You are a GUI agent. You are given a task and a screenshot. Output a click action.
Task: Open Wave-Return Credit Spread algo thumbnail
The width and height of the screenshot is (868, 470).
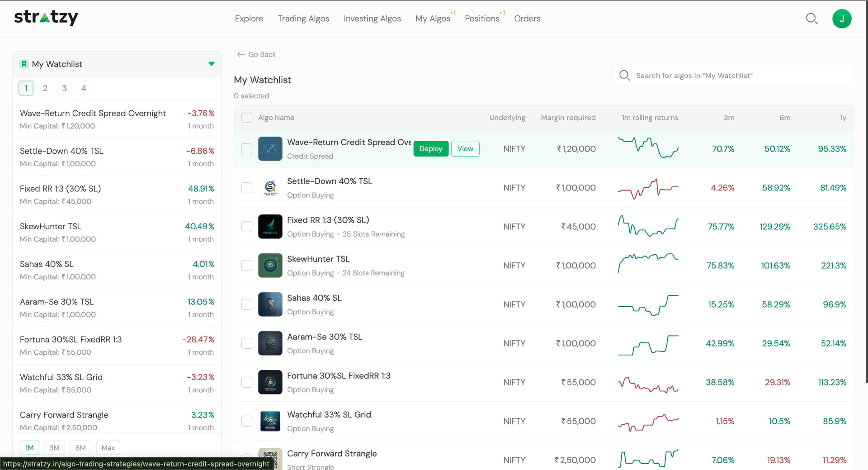point(270,149)
